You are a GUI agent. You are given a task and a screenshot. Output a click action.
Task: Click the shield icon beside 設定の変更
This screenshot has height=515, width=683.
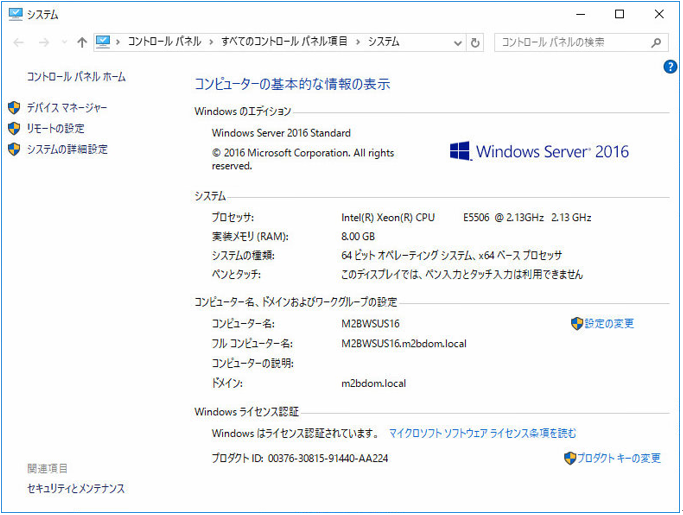click(577, 324)
